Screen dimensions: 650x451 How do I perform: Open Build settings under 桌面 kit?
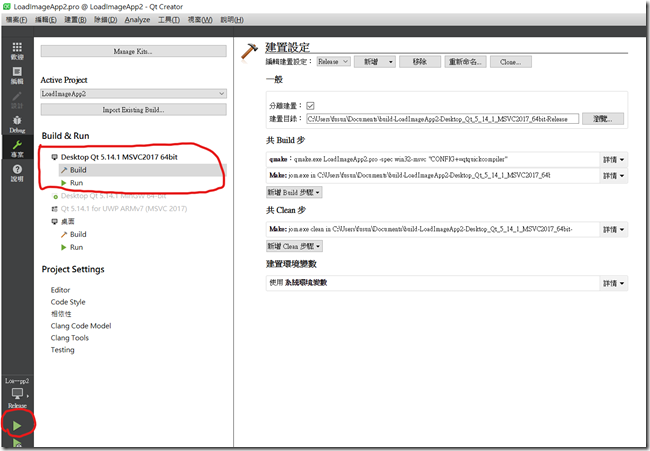tap(78, 234)
